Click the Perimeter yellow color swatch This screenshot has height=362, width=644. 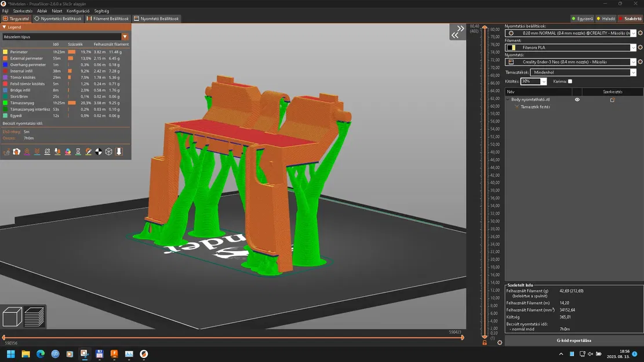(5, 52)
